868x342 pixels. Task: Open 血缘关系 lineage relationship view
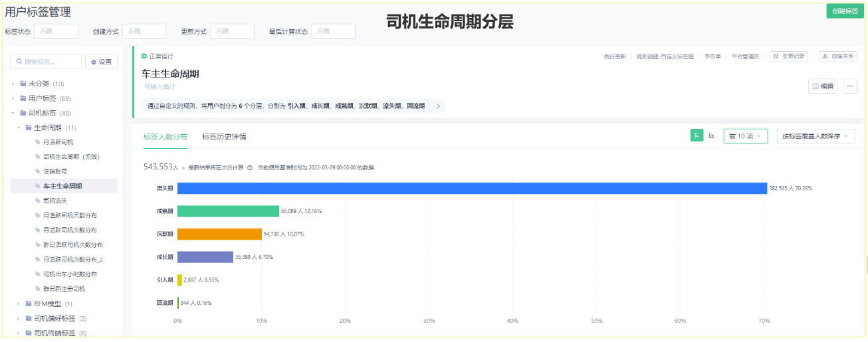(837, 56)
